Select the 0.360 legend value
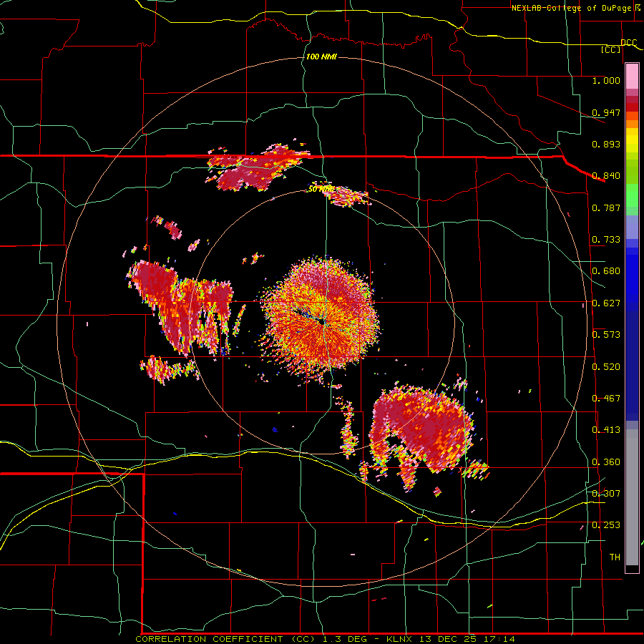644x644 pixels. (x=606, y=462)
